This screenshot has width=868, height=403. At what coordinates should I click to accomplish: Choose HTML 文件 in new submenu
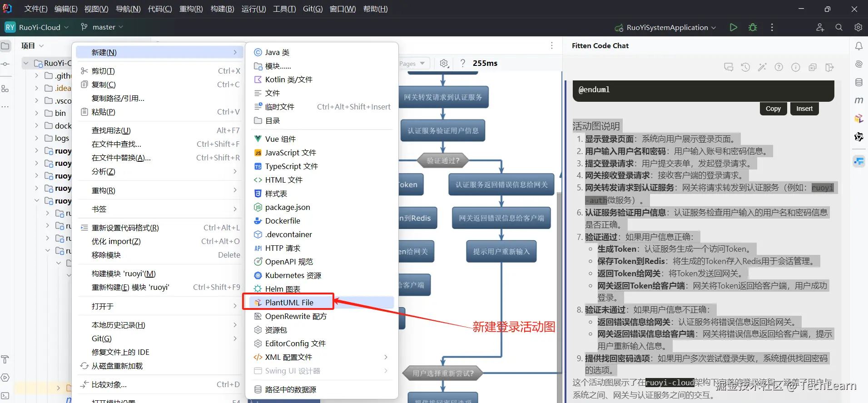point(321,180)
